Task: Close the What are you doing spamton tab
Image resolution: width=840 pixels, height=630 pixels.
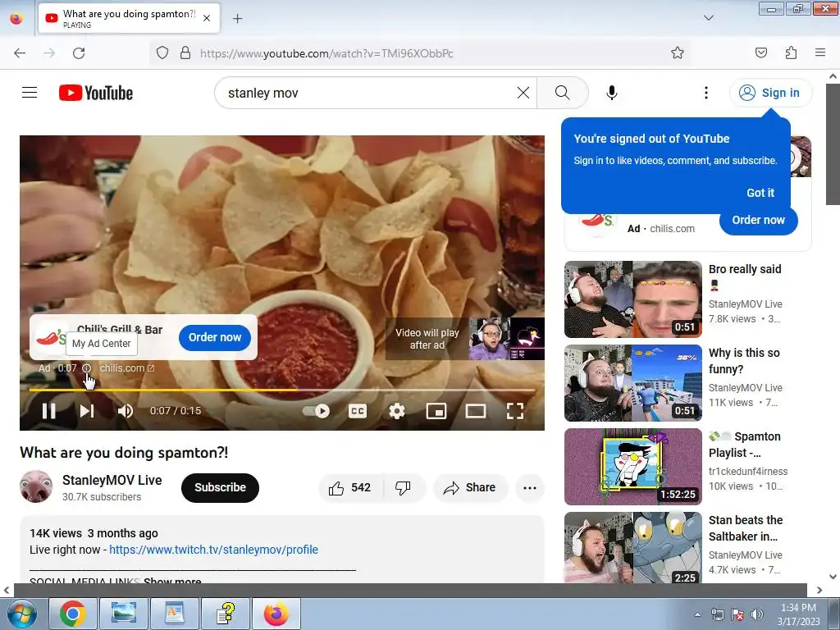Action: coord(207,18)
